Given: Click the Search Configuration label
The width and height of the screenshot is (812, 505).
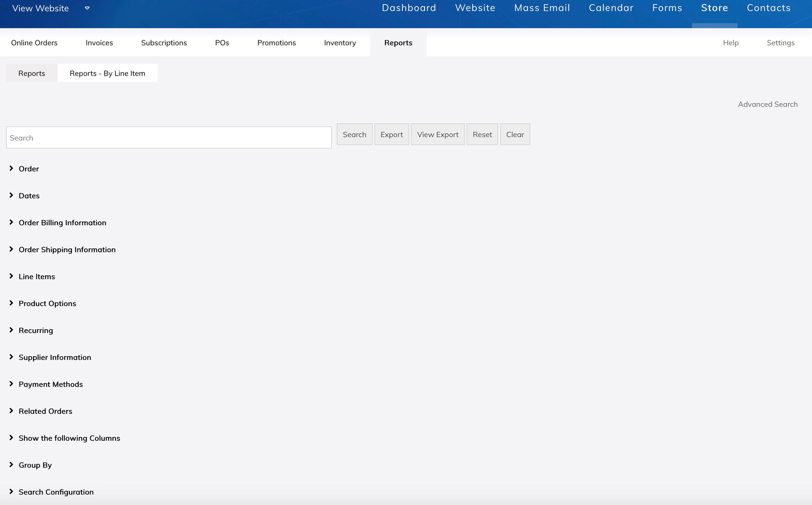Looking at the screenshot, I should coord(56,492).
